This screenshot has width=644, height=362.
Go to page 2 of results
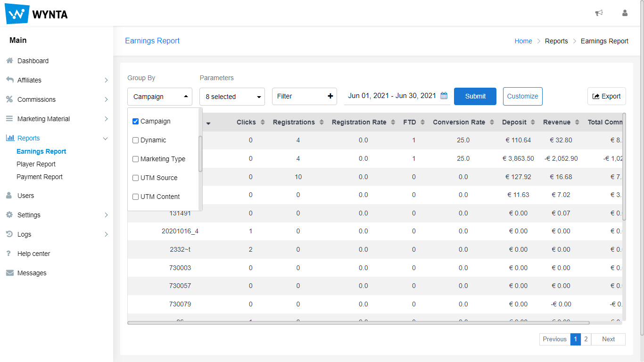point(586,339)
